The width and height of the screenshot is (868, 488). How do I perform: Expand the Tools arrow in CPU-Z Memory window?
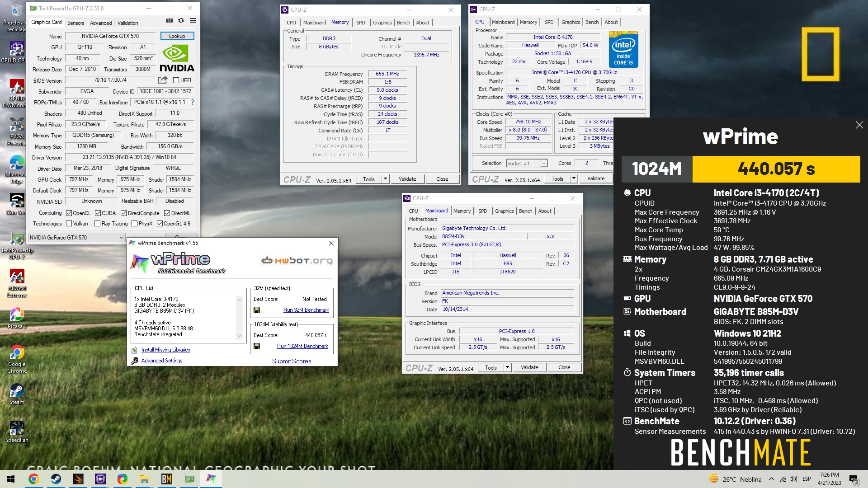[x=385, y=179]
